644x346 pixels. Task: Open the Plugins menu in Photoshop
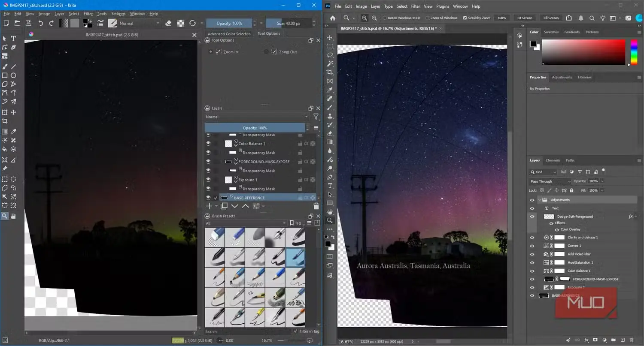(443, 6)
